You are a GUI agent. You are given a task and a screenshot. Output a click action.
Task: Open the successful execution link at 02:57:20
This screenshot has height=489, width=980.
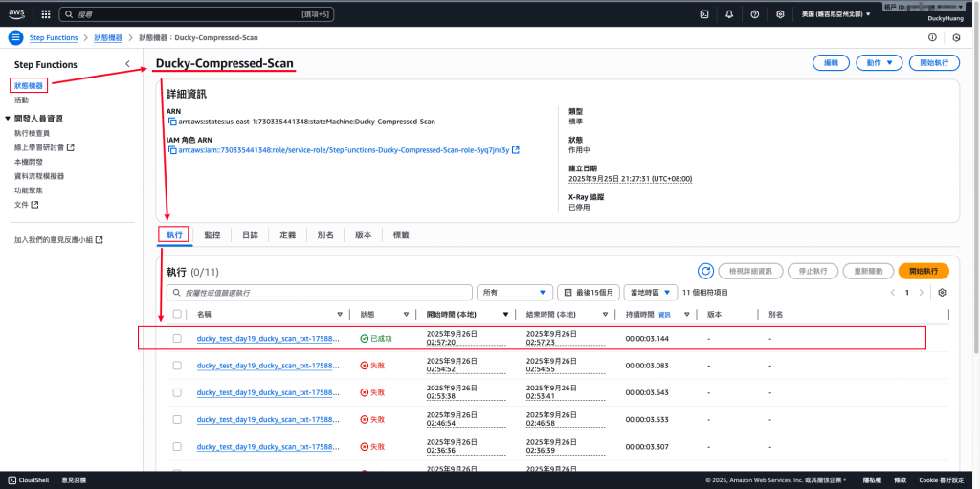[x=268, y=339]
